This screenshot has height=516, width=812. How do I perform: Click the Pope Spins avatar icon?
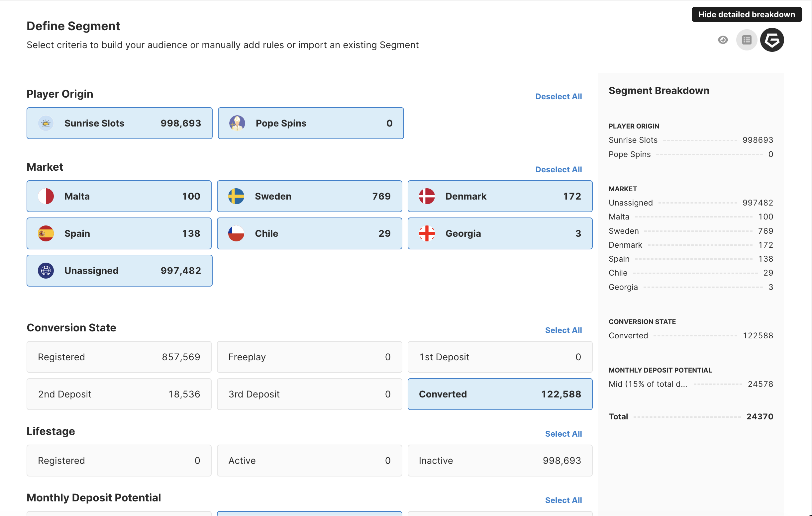pyautogui.click(x=237, y=123)
